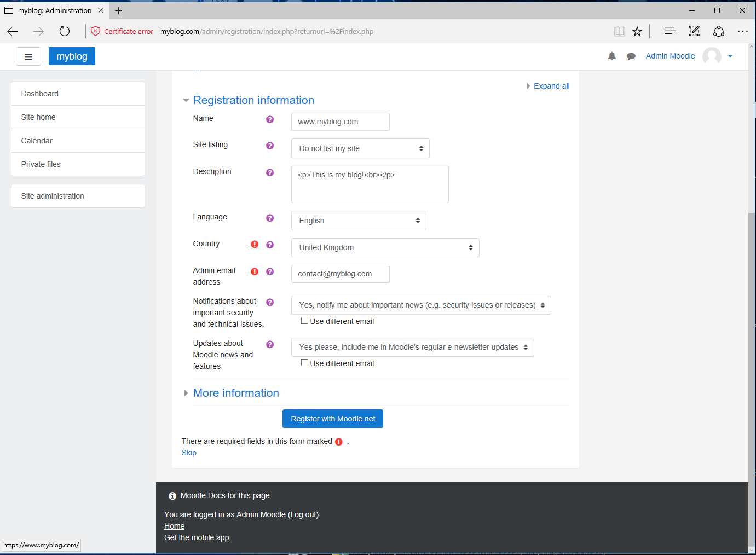Click the Admin Moodle user avatar
Screen dimensions: 756x555
click(712, 56)
